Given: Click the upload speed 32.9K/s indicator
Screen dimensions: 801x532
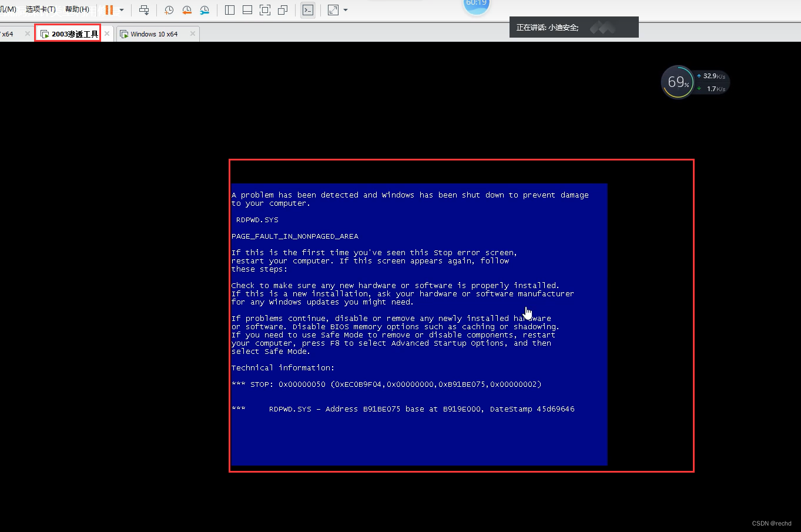Looking at the screenshot, I should [x=711, y=76].
